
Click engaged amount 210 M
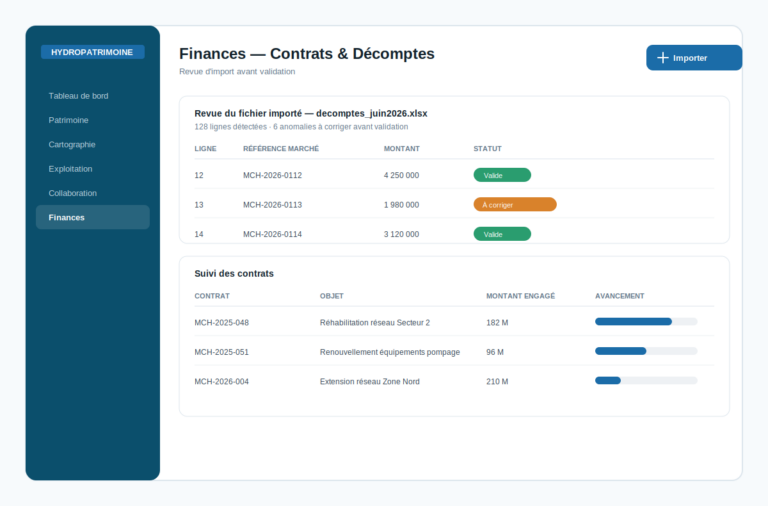497,381
